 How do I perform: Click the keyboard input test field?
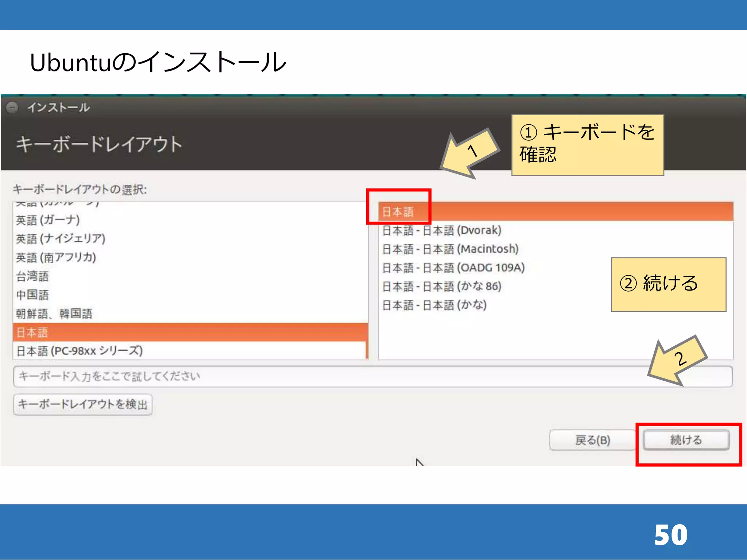pyautogui.click(x=373, y=376)
